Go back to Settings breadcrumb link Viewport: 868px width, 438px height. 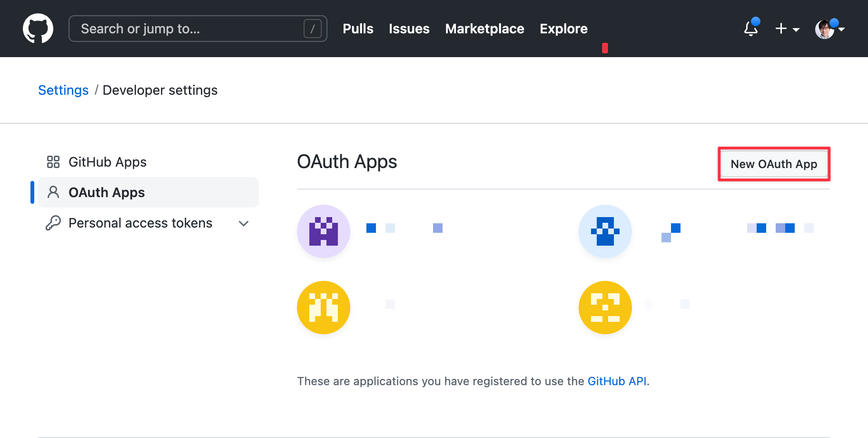[x=63, y=90]
